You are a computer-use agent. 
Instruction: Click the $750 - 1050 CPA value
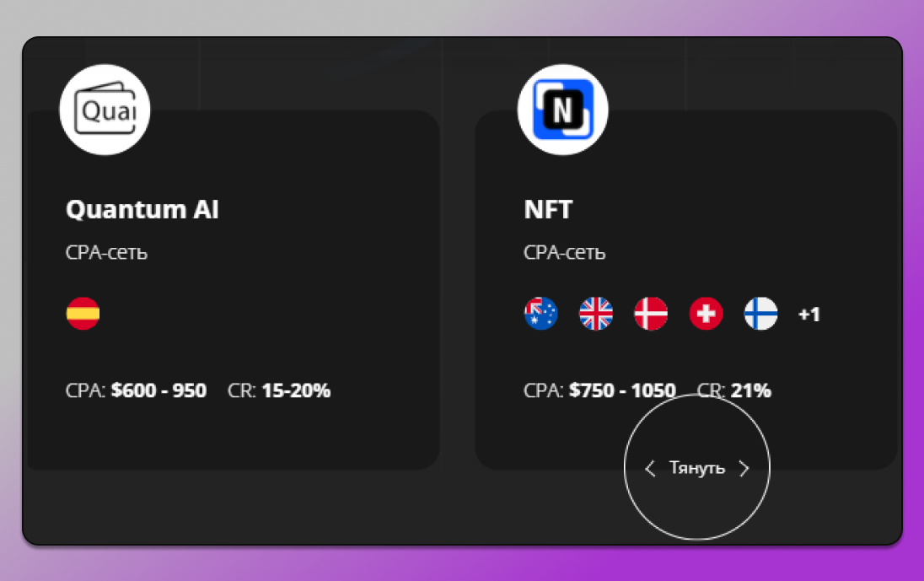pos(622,391)
